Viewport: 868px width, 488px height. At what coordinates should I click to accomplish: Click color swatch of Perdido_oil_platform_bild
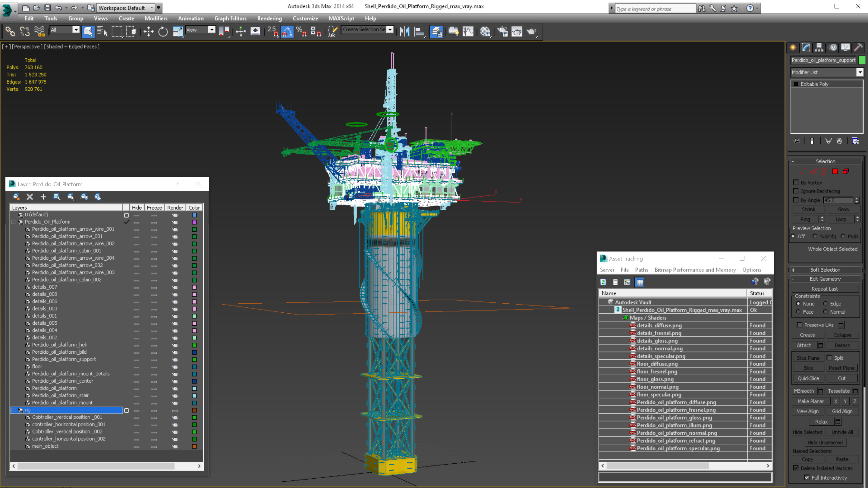[194, 352]
